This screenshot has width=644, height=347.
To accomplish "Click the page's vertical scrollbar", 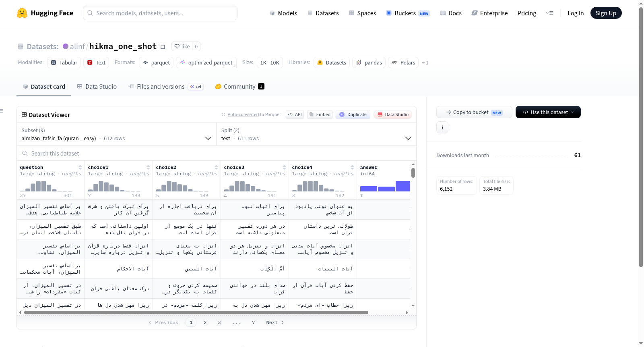I will point(641,137).
